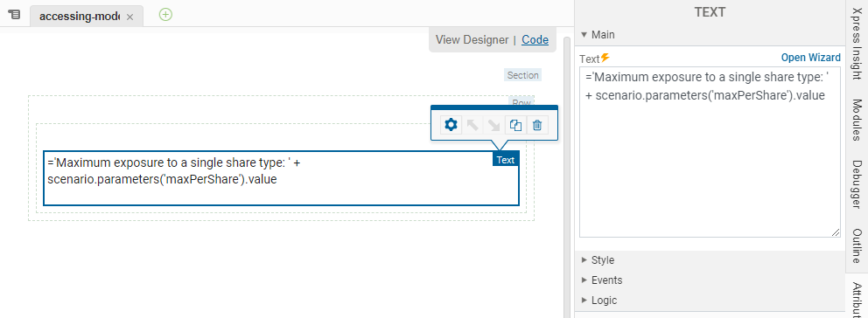The height and width of the screenshot is (318, 868).
Task: Expand the Logic section
Action: click(x=599, y=301)
